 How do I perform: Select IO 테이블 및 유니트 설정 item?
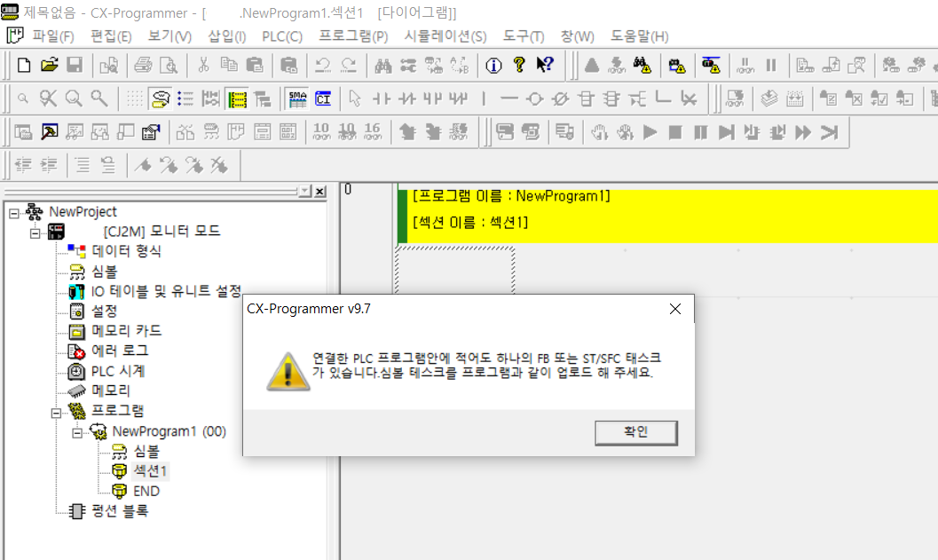pos(166,291)
